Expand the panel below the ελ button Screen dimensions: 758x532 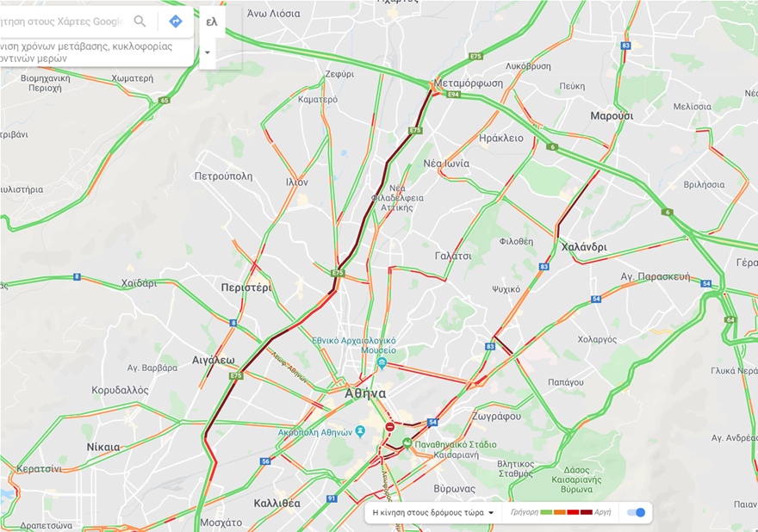pyautogui.click(x=208, y=53)
